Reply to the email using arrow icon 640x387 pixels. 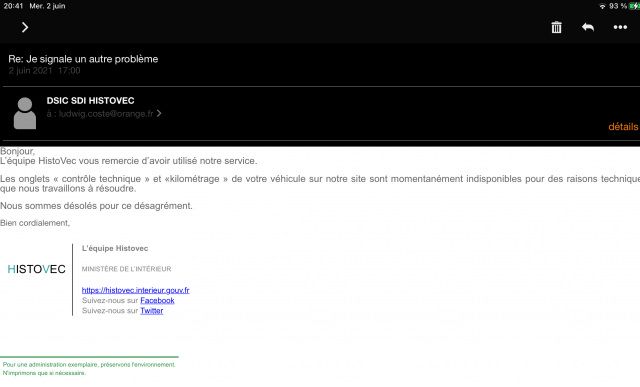point(588,27)
